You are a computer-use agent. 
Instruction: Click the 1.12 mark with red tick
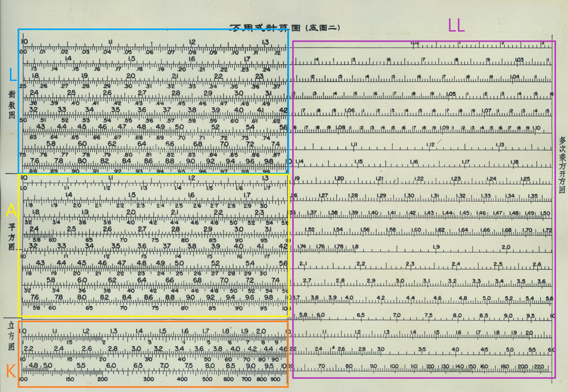pyautogui.click(x=431, y=145)
